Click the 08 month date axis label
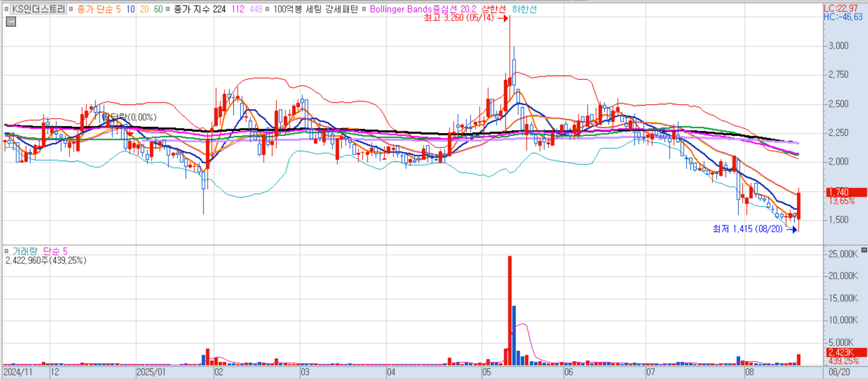This screenshot has width=868, height=379. pos(750,372)
